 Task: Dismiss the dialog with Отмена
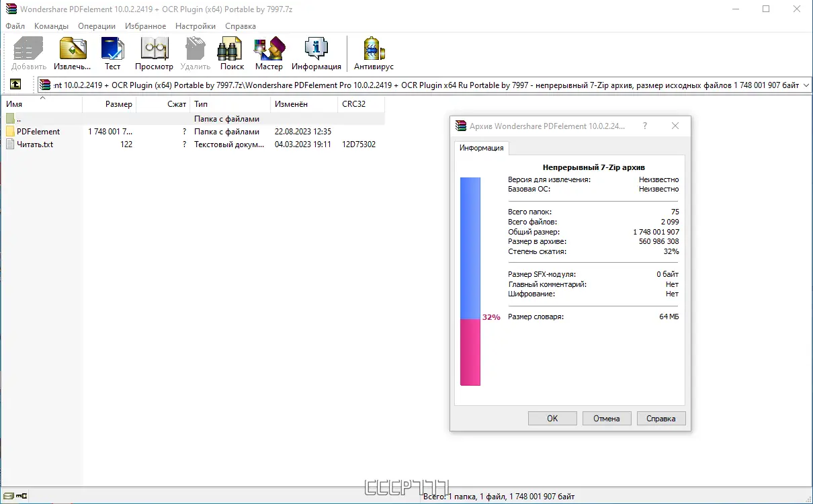click(x=606, y=418)
